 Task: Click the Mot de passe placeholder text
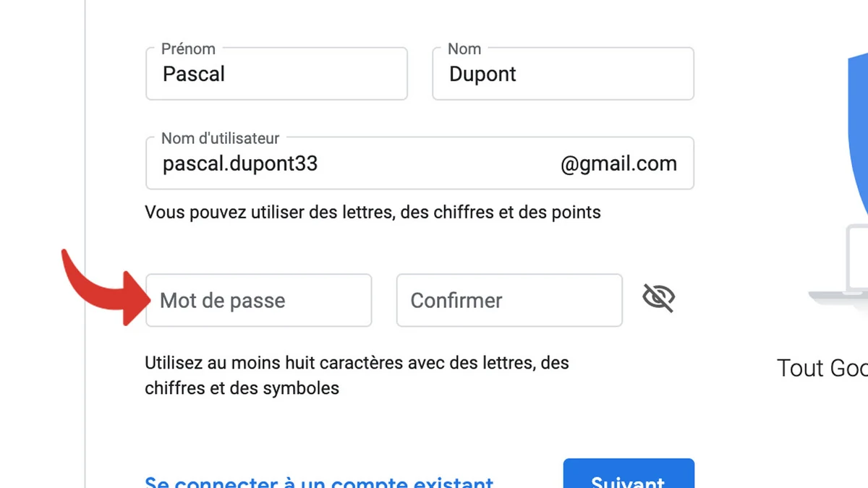[221, 300]
